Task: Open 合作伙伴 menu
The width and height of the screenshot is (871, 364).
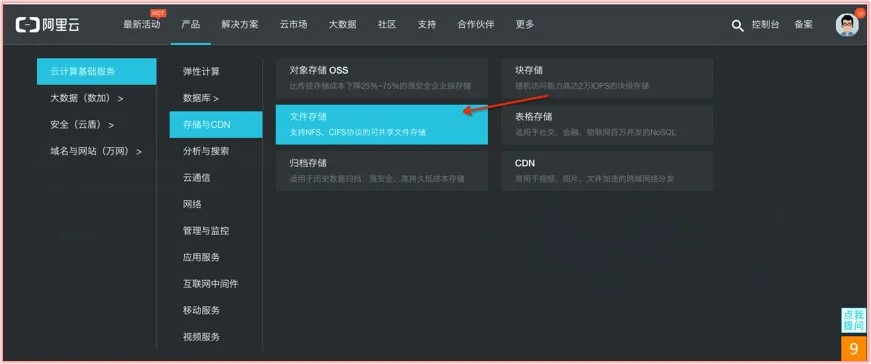Action: (475, 24)
